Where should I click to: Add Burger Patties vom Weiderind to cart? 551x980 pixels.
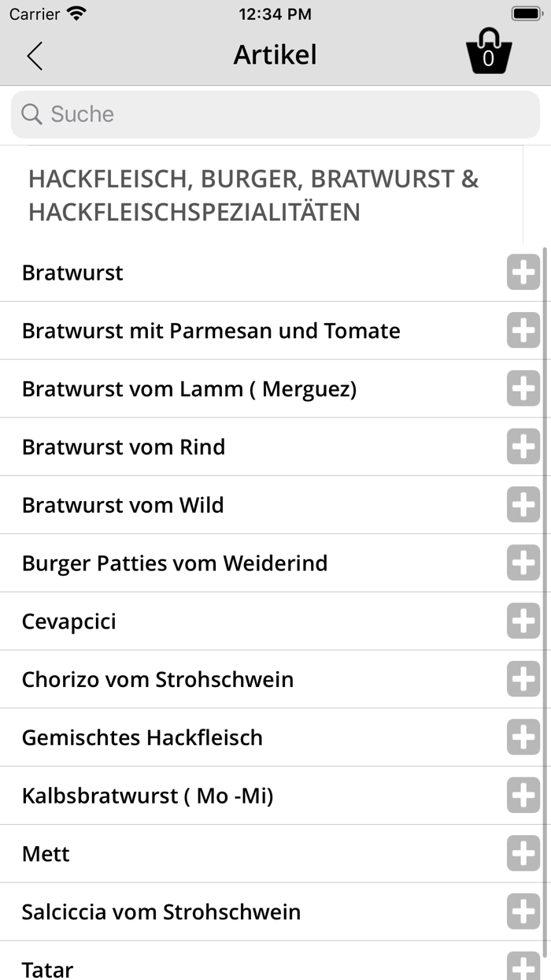523,562
